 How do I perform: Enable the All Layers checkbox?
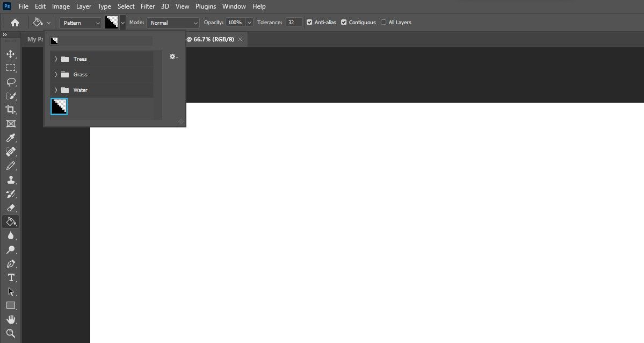point(383,22)
